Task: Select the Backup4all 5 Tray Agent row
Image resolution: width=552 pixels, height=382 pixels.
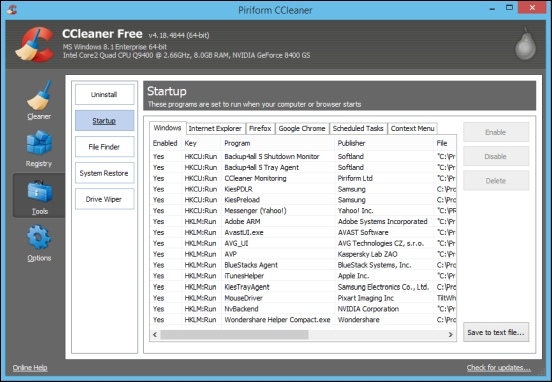Action: click(303, 167)
